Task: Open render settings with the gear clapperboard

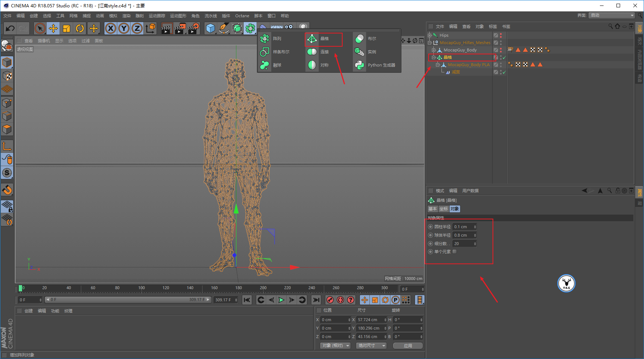Action: [194, 28]
